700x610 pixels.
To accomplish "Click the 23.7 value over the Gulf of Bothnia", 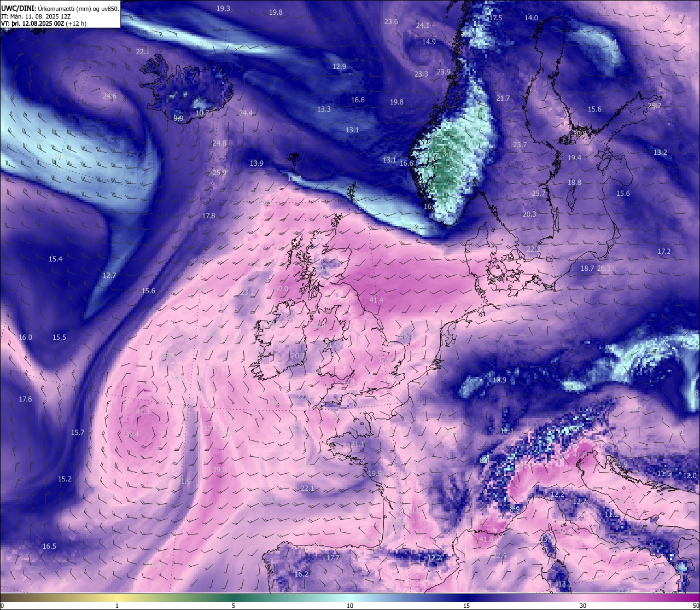I will (x=520, y=144).
